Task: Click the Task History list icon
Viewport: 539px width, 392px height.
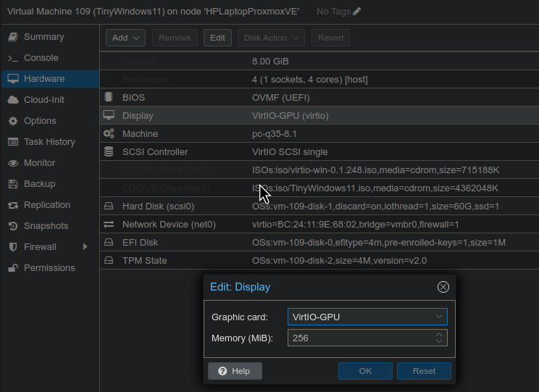Action: tap(12, 142)
